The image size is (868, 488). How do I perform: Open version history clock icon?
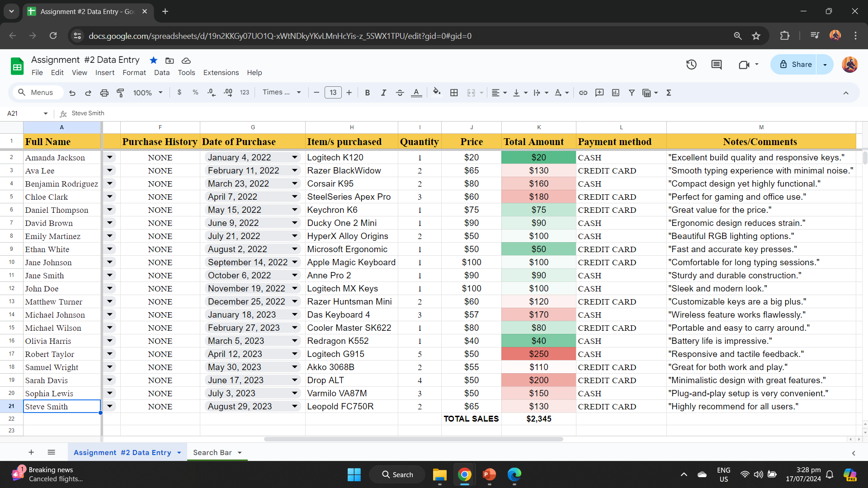point(691,65)
